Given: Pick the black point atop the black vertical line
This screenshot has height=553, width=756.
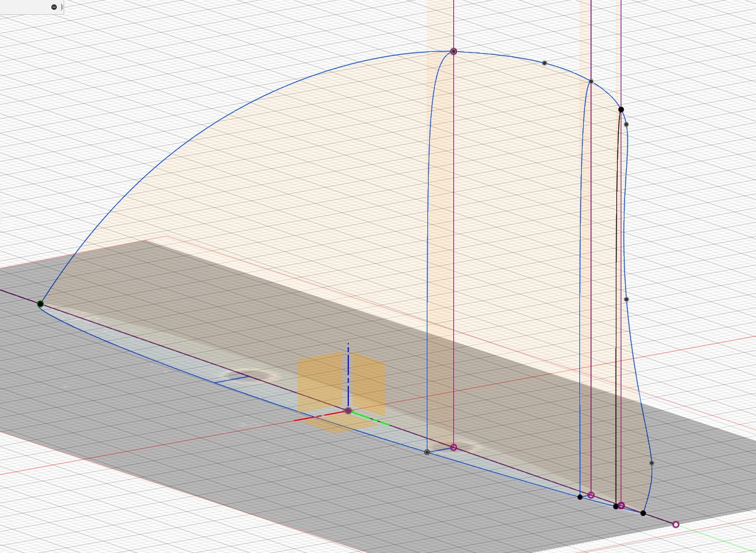Looking at the screenshot, I should point(621,110).
